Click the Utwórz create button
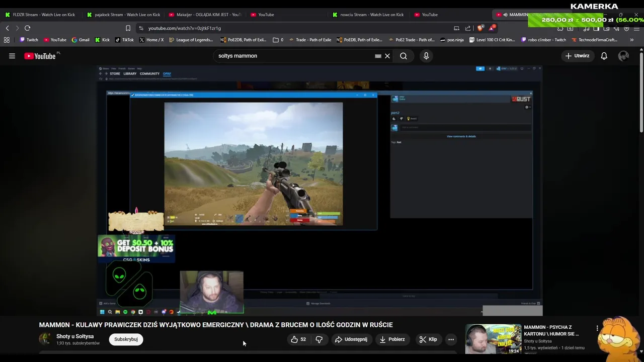This screenshot has width=644, height=362. point(577,56)
